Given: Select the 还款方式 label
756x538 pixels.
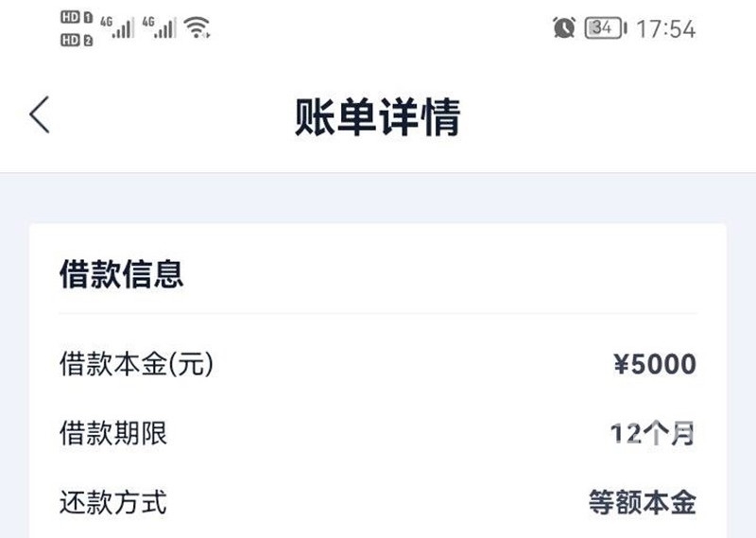Looking at the screenshot, I should pyautogui.click(x=113, y=502).
